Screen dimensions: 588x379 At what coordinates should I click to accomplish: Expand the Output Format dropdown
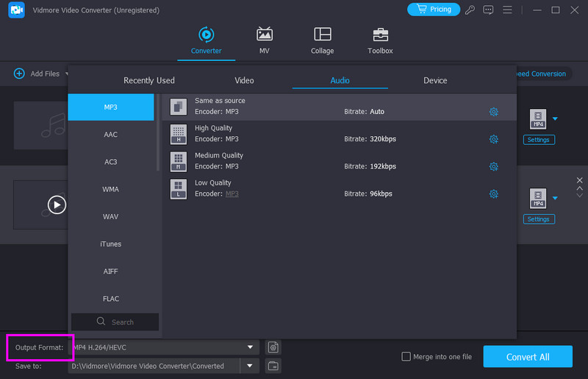(251, 347)
